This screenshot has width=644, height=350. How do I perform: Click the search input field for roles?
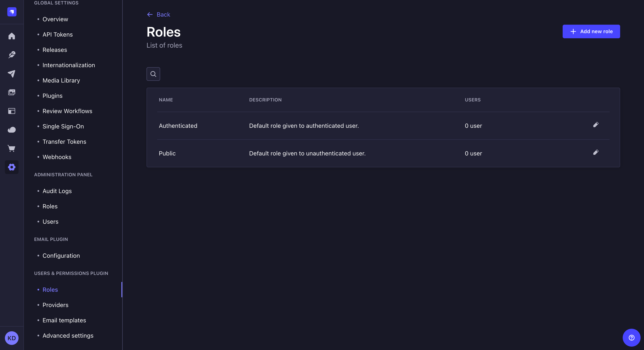153,74
